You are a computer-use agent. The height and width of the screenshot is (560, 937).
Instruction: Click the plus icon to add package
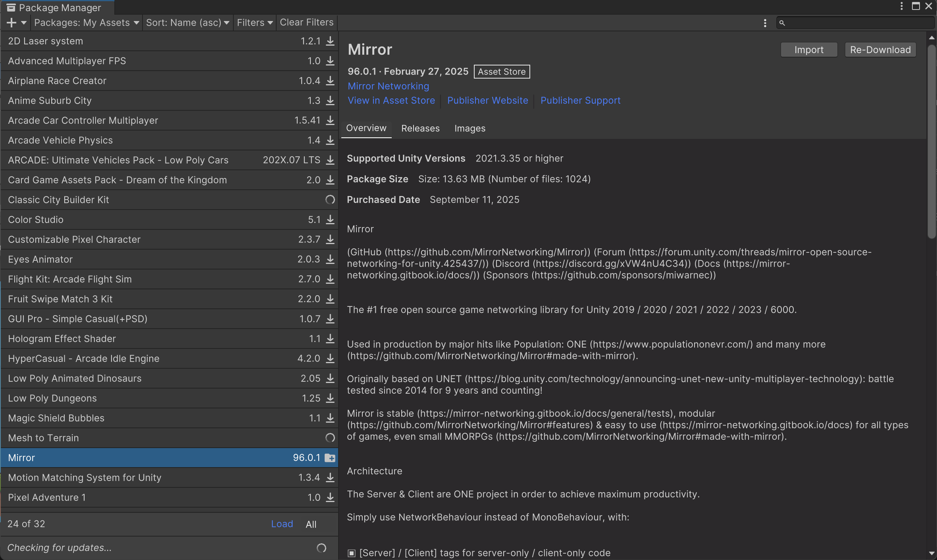(x=12, y=23)
